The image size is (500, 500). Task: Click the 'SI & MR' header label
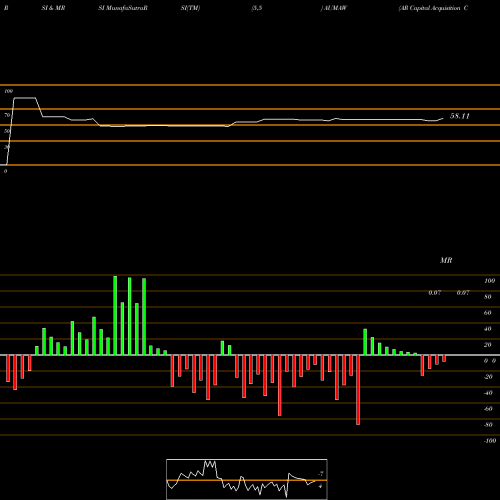pyautogui.click(x=53, y=8)
